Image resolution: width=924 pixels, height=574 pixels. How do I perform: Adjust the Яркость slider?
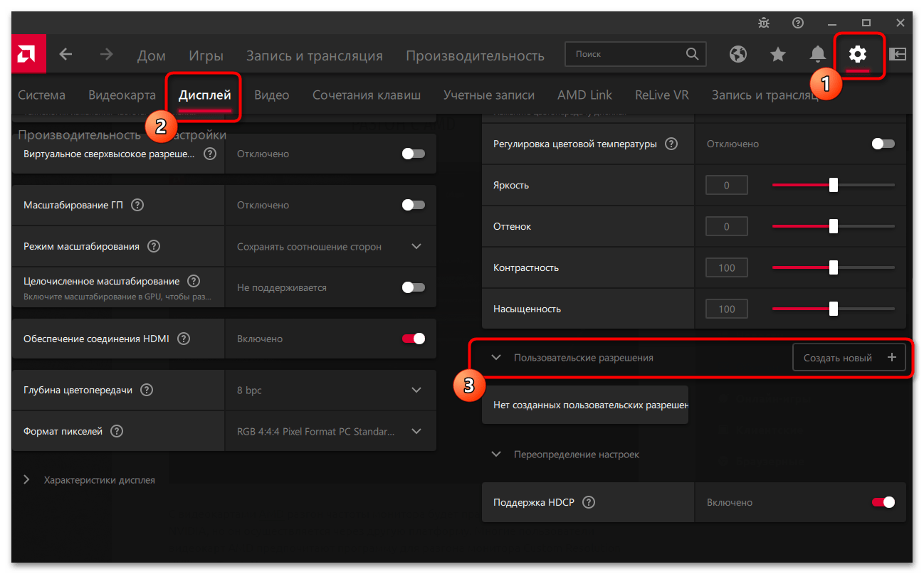[834, 186]
